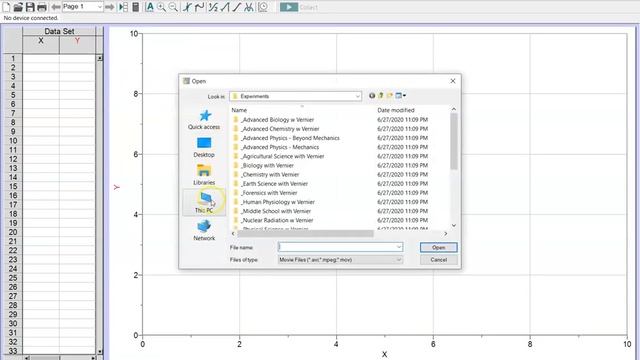
Task: Select This PC in dialog sidebar
Action: click(204, 202)
